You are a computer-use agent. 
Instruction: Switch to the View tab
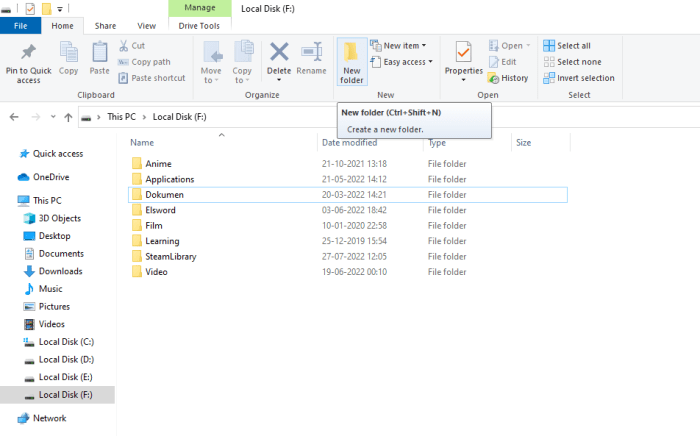pos(146,26)
